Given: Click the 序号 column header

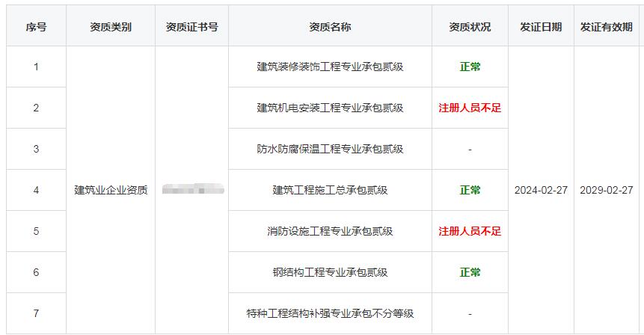Looking at the screenshot, I should point(36,27).
